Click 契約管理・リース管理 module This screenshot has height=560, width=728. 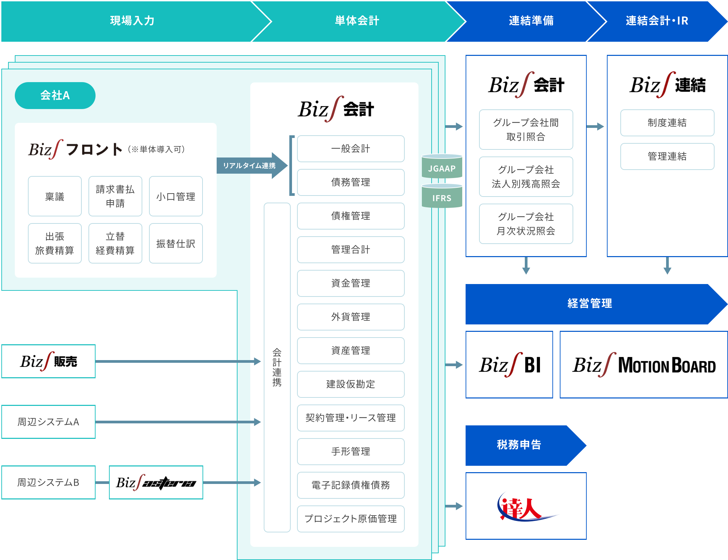[351, 418]
